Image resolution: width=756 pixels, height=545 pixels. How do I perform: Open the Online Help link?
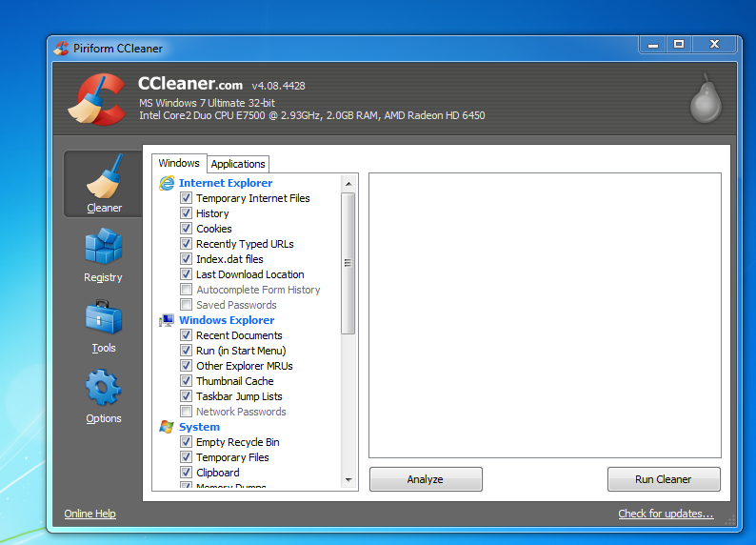point(90,514)
